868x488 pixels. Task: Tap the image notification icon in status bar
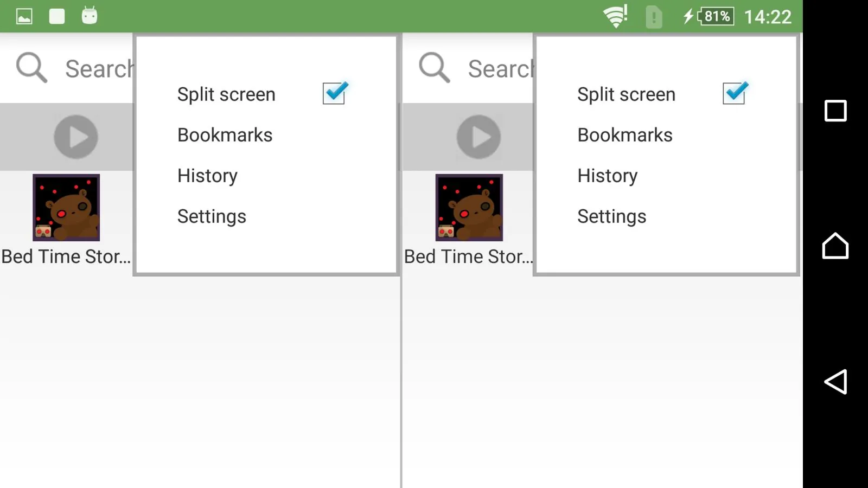pyautogui.click(x=24, y=16)
